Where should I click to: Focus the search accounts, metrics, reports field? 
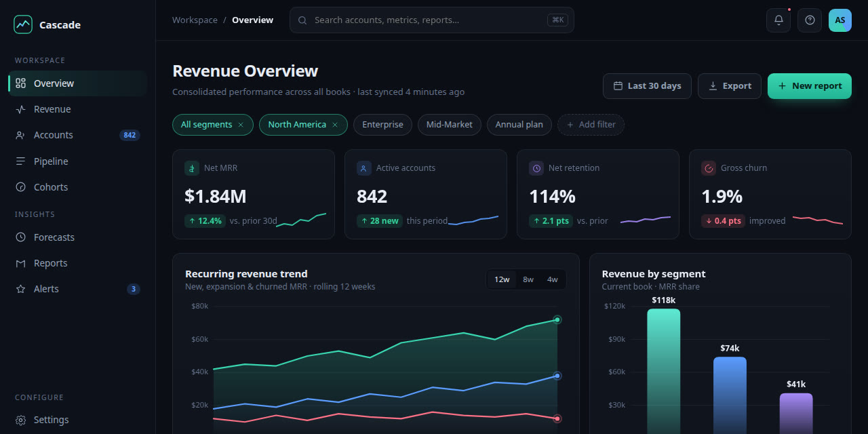tap(432, 20)
